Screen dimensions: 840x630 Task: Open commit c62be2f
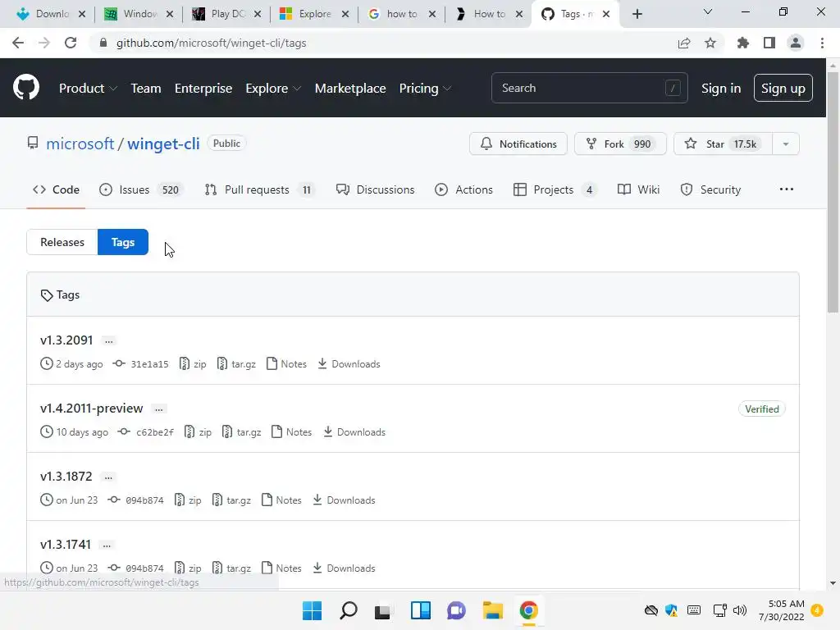(146, 431)
